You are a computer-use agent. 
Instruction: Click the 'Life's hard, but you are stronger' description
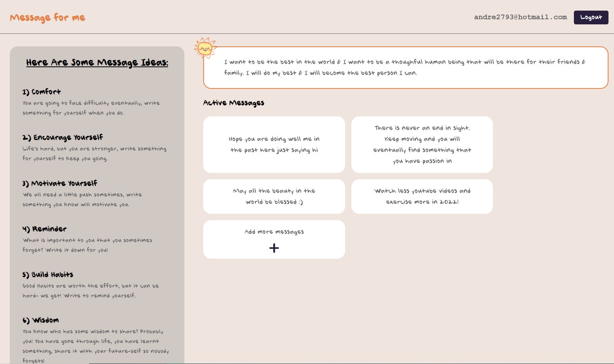94,154
